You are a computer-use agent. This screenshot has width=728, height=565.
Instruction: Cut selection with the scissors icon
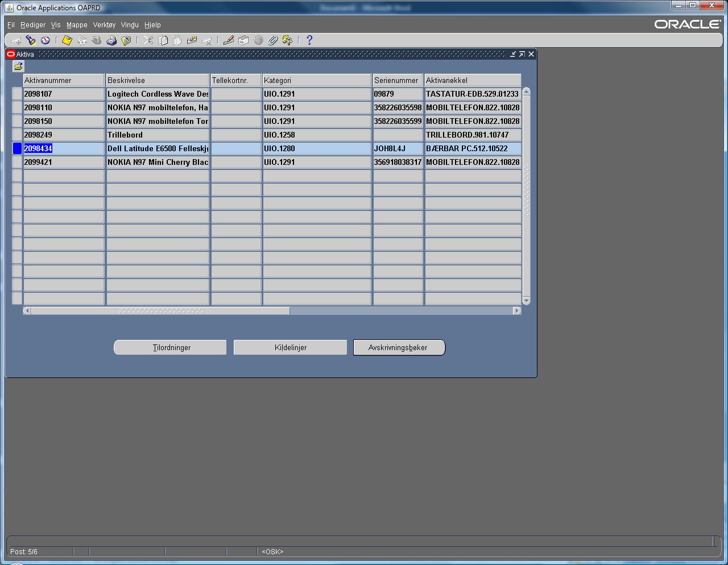(x=148, y=40)
